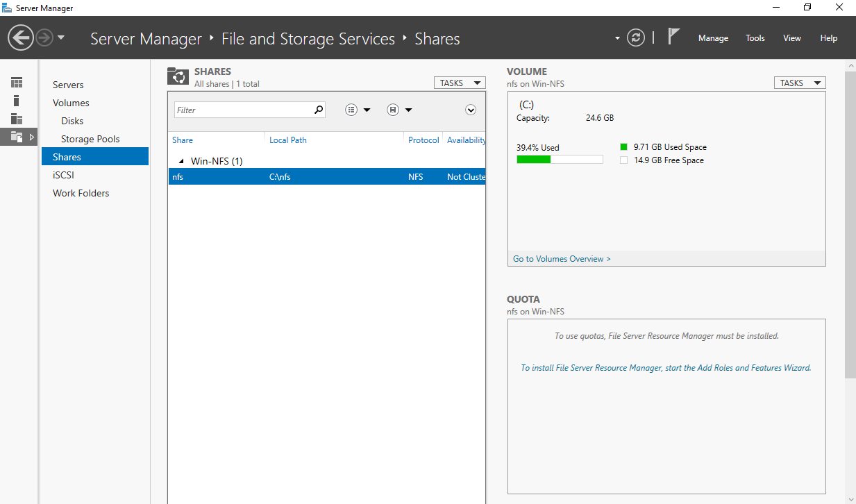Expand the filter options chevron
856x504 pixels.
tap(471, 110)
